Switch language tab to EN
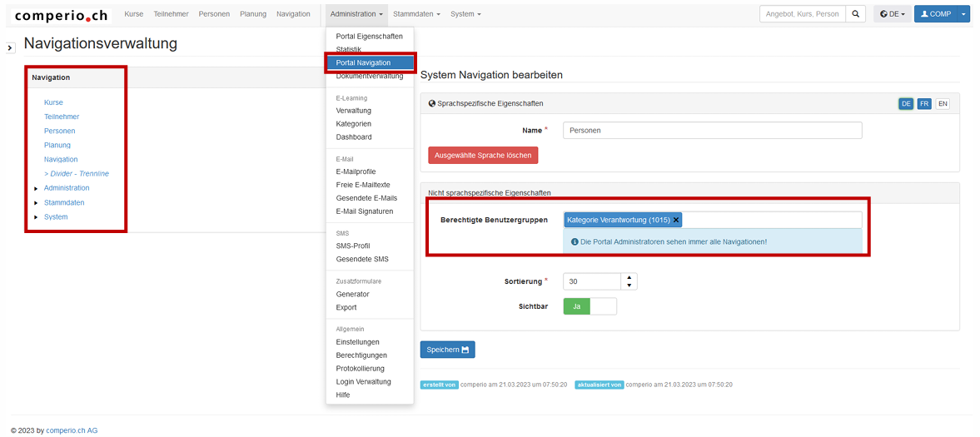 pyautogui.click(x=943, y=104)
